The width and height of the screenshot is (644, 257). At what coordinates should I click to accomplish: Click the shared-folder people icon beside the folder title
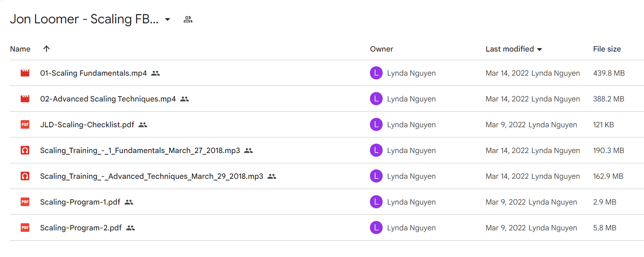pyautogui.click(x=188, y=19)
